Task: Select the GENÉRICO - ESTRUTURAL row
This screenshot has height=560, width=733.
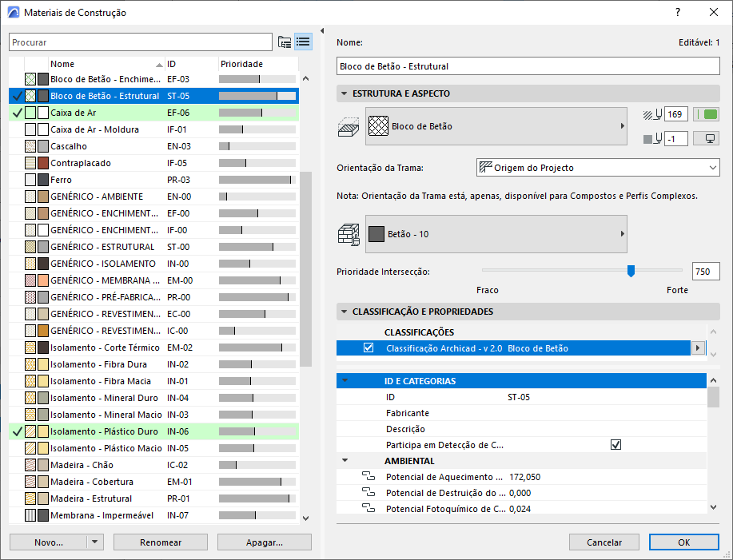Action: click(153, 247)
